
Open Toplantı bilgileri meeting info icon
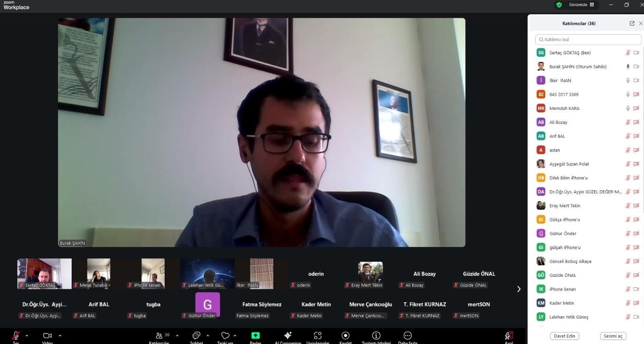click(376, 336)
